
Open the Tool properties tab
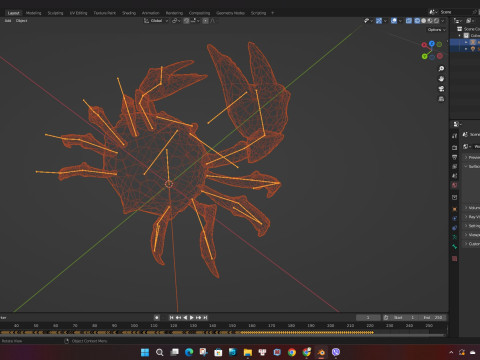tap(454, 136)
